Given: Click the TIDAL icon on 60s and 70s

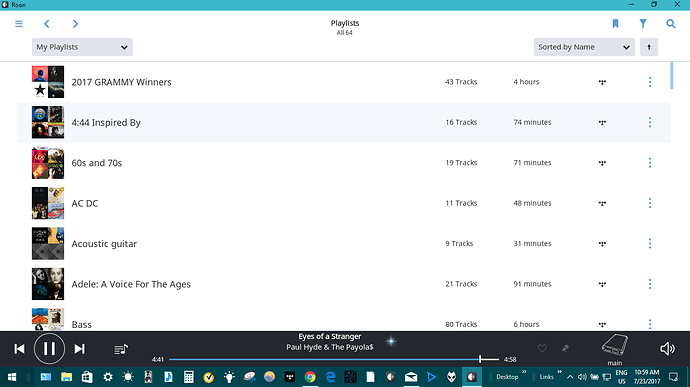Looking at the screenshot, I should coord(602,163).
